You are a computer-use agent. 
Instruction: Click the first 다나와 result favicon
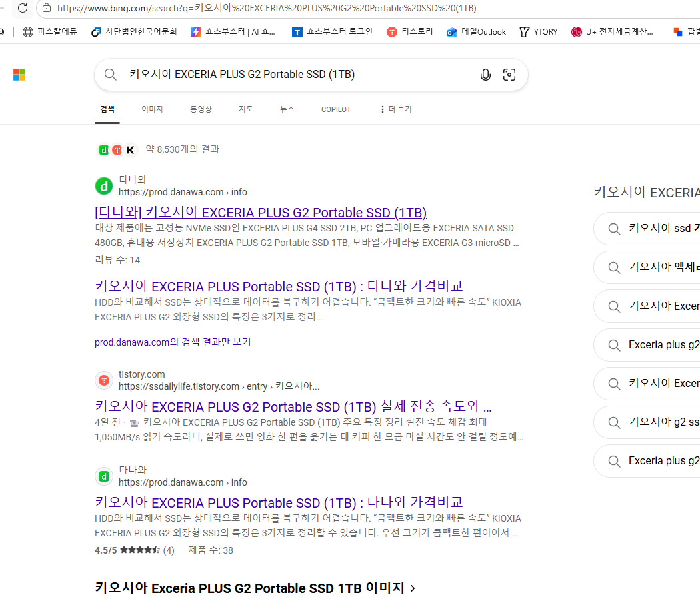[104, 185]
